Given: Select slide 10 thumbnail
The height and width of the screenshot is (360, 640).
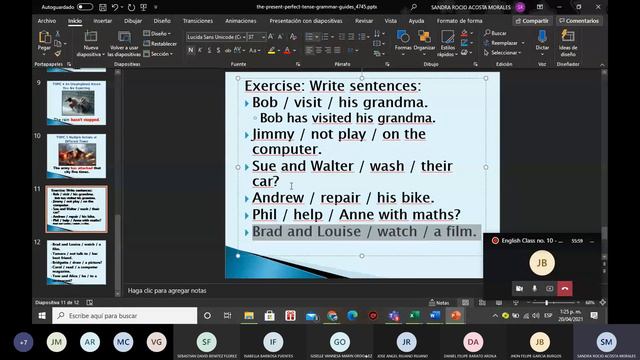Looking at the screenshot, I should click(x=76, y=156).
